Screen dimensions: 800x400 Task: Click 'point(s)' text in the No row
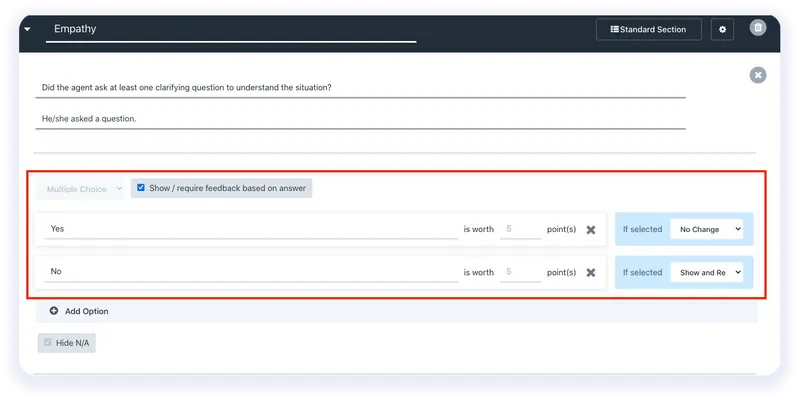tap(561, 272)
